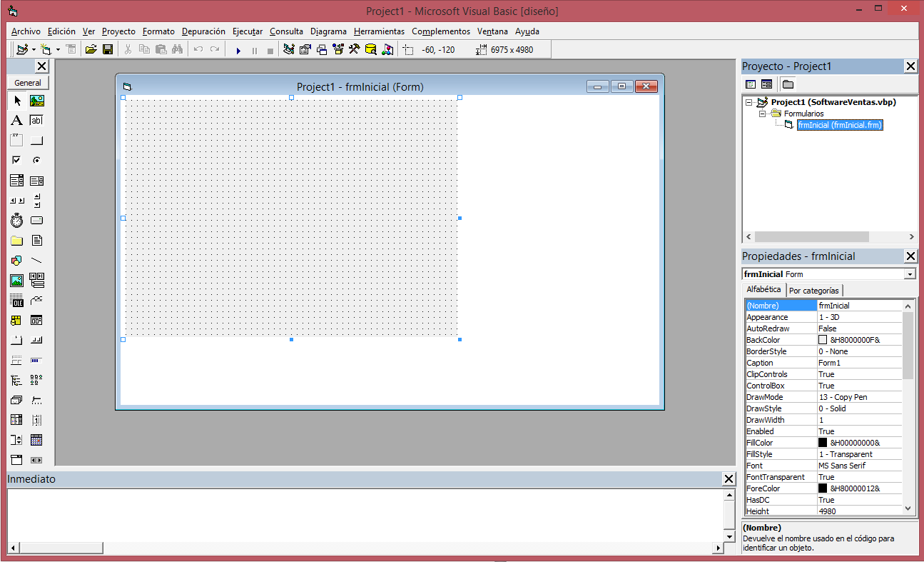
Task: Click the General toolbox tab button
Action: [x=28, y=83]
